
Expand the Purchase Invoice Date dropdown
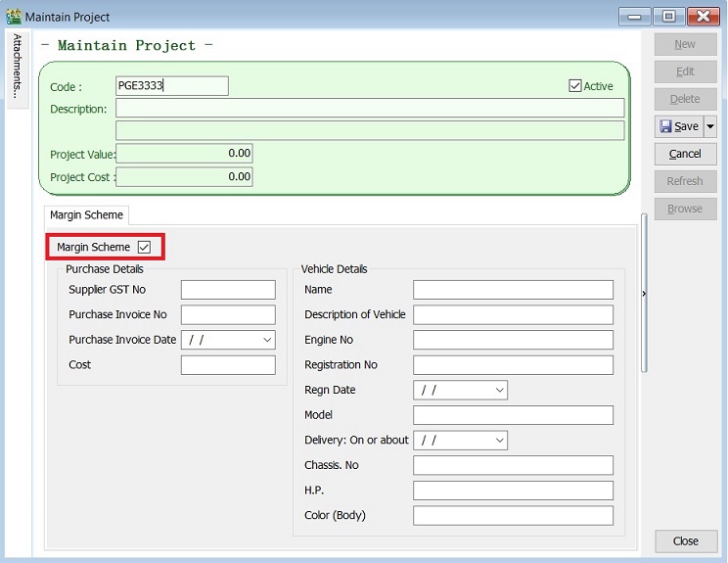(x=267, y=340)
